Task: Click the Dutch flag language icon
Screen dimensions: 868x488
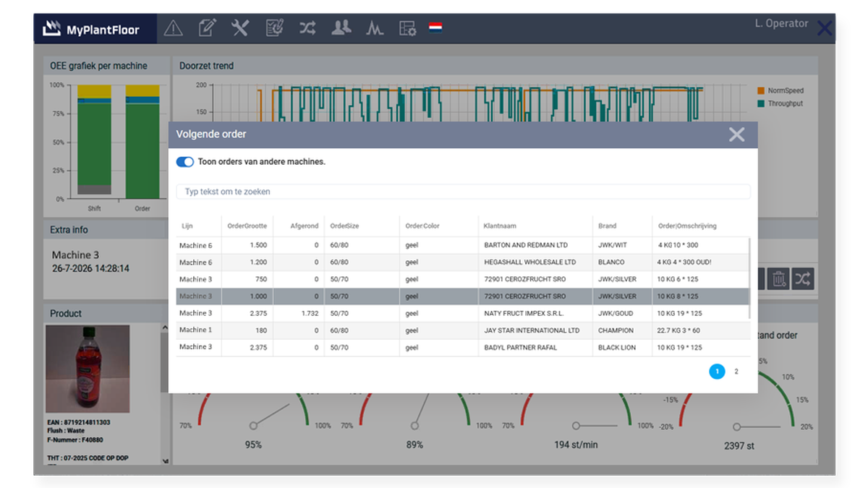Action: [x=435, y=28]
